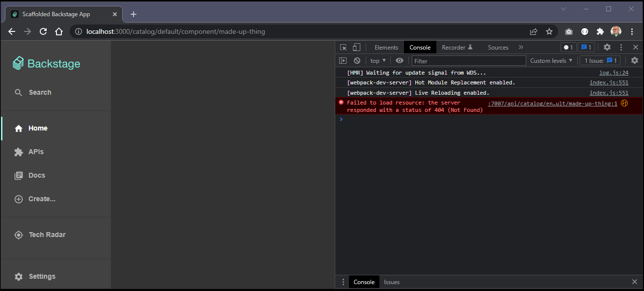Select the Scaffolded Backstage App tab

65,14
